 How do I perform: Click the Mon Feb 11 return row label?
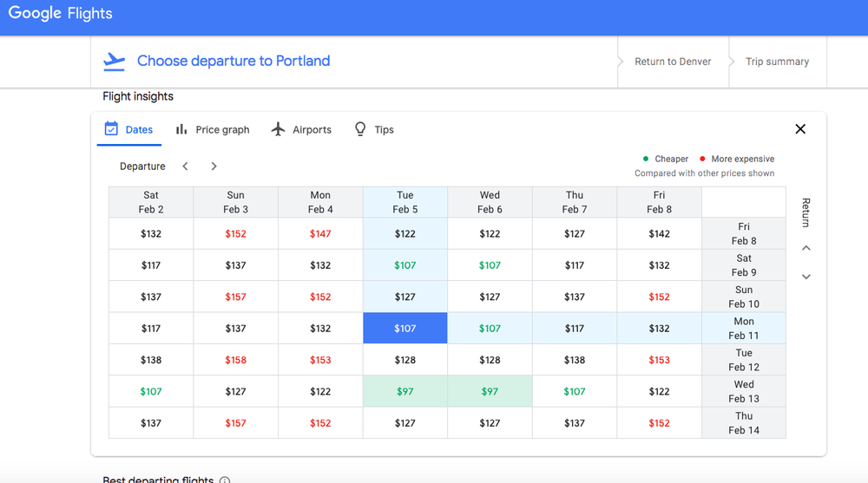tap(744, 328)
